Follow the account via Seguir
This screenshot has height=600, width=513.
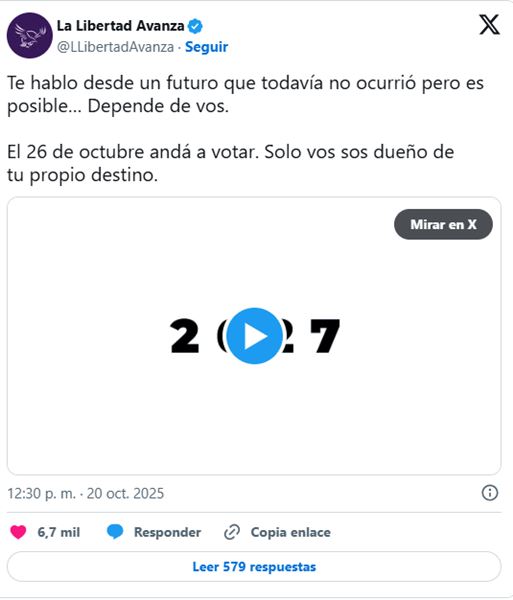(207, 47)
